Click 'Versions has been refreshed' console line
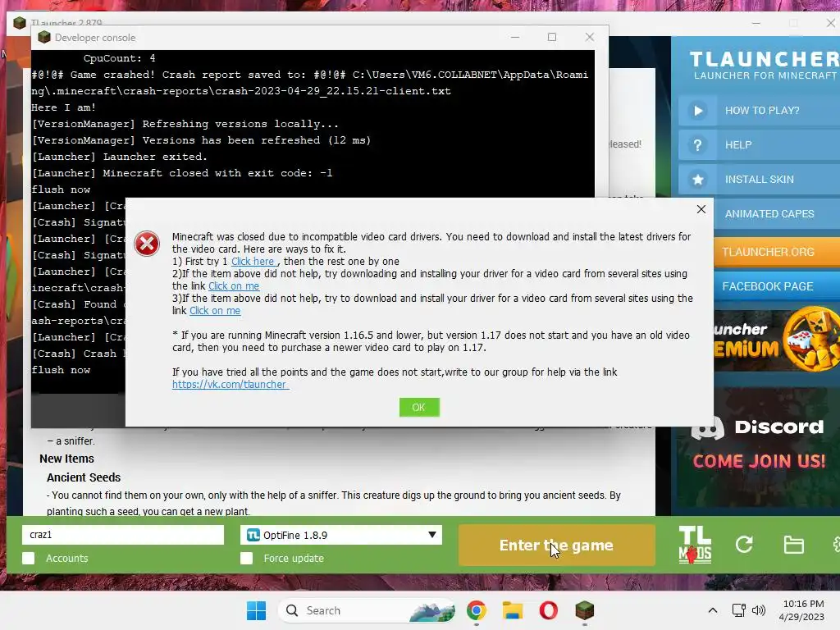This screenshot has width=840, height=630. 201,140
